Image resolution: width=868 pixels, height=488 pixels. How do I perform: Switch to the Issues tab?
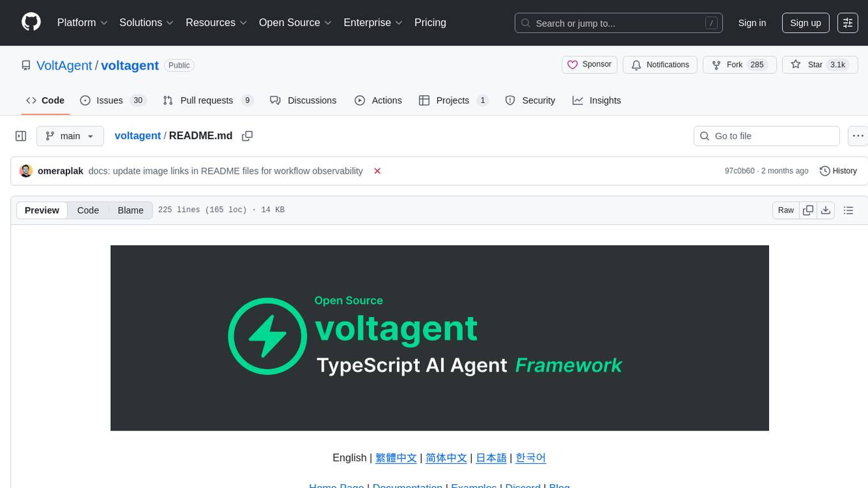click(113, 100)
